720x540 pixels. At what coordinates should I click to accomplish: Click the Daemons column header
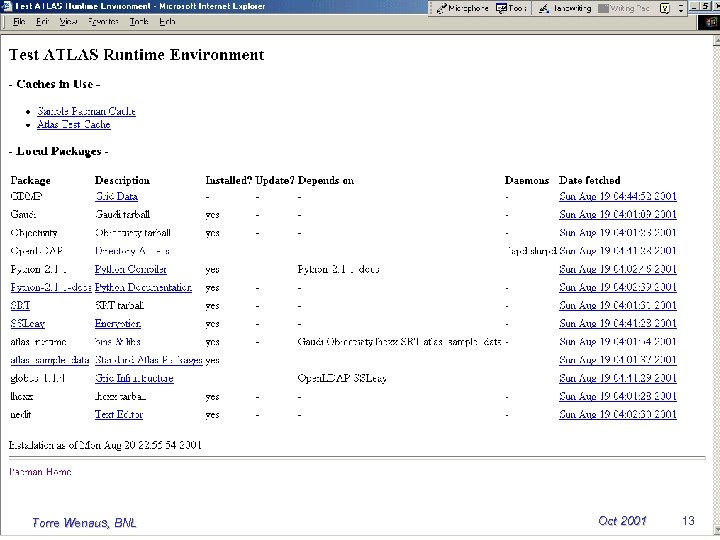point(527,180)
